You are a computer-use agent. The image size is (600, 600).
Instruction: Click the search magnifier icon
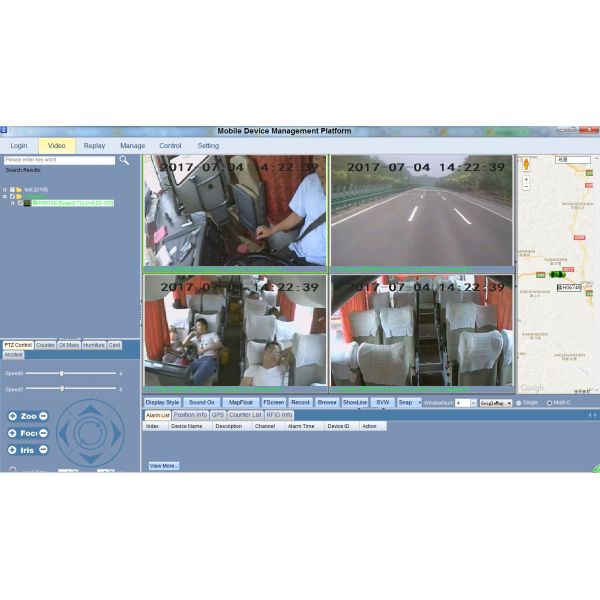125,160
